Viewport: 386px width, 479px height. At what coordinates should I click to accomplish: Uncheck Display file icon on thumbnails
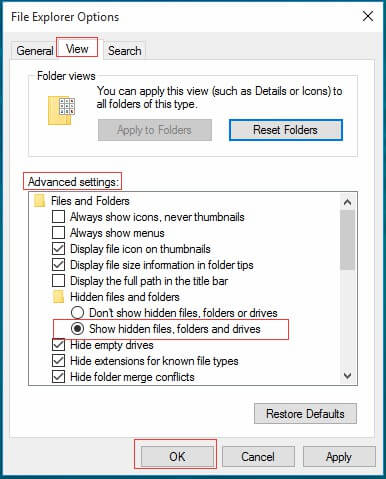(x=58, y=249)
